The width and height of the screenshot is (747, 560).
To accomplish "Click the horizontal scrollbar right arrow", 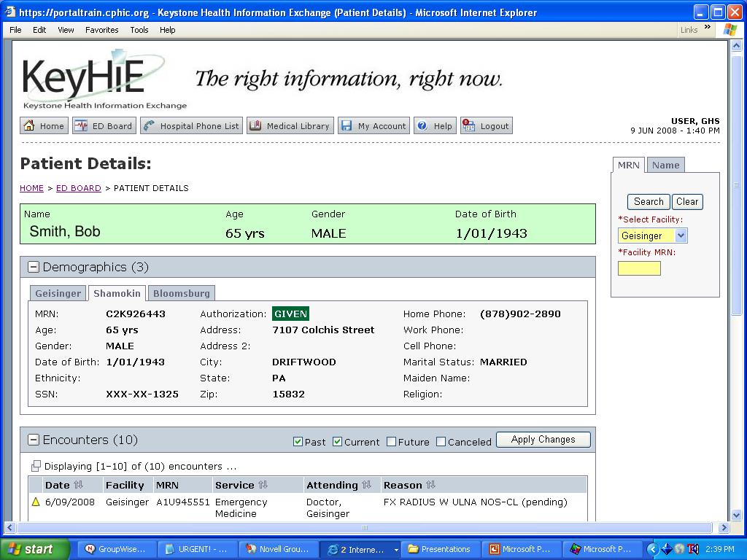I will coord(724,528).
